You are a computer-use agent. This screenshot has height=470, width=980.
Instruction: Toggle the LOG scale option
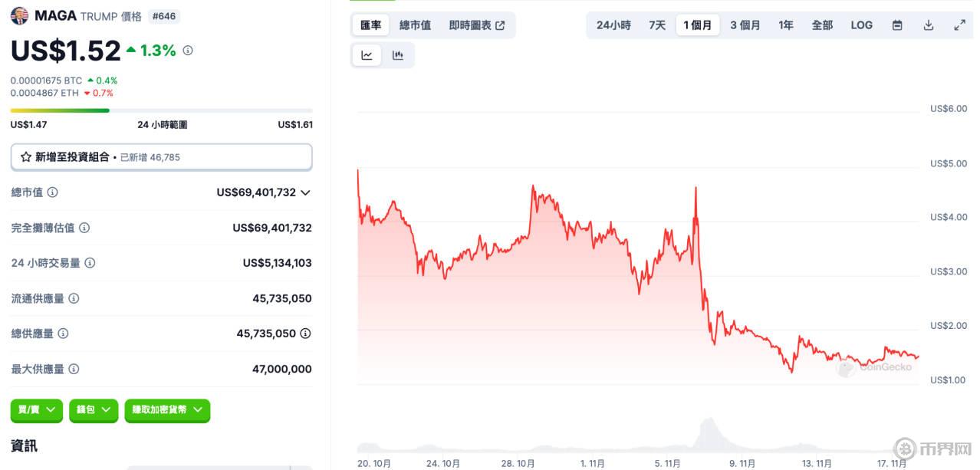click(861, 25)
